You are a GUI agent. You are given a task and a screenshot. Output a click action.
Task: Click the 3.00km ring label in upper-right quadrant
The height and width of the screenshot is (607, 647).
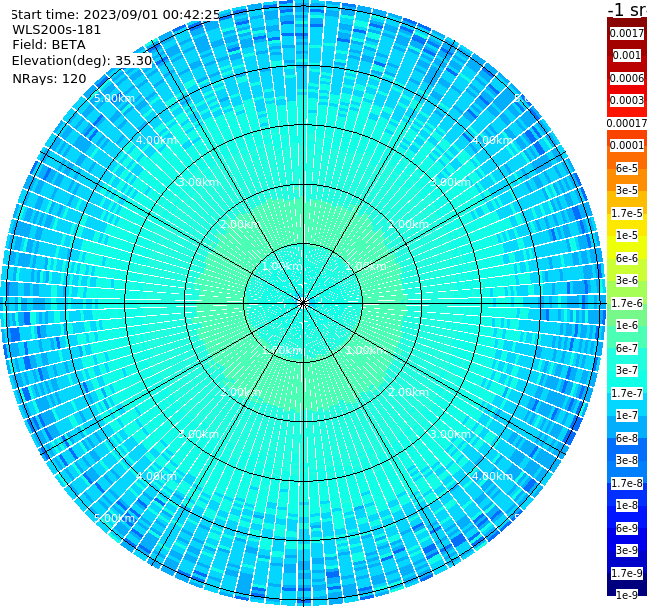pyautogui.click(x=451, y=182)
